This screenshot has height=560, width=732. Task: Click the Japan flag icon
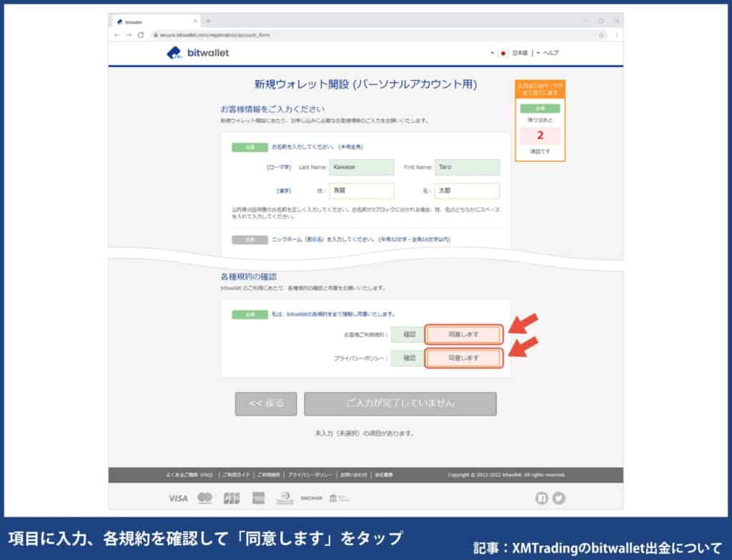[503, 53]
